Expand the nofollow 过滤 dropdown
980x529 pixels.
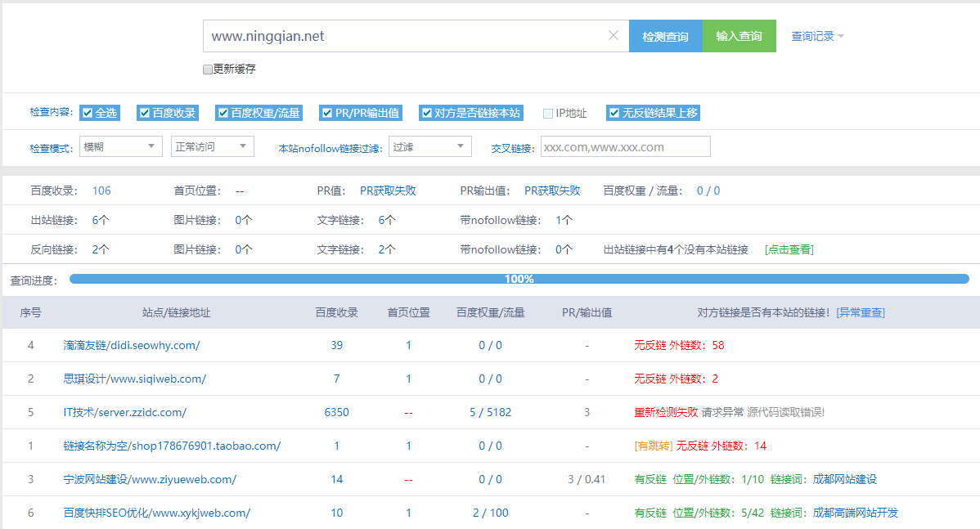pyautogui.click(x=429, y=146)
